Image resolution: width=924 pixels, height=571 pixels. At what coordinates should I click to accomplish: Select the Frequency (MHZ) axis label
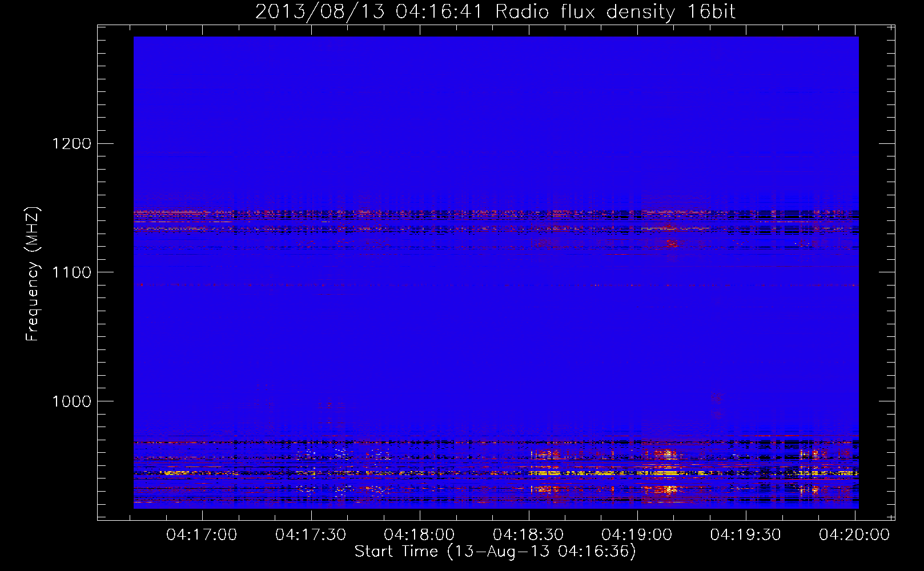[x=33, y=274]
